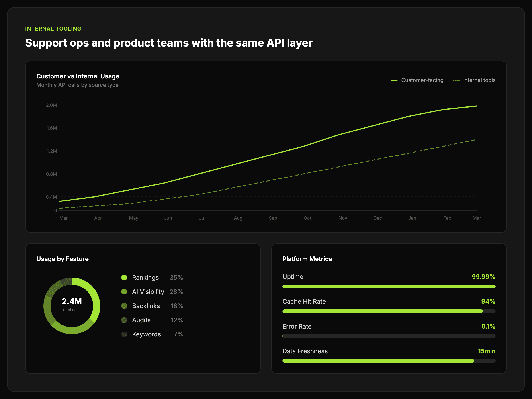Click the Uptime progress bar

tap(389, 286)
